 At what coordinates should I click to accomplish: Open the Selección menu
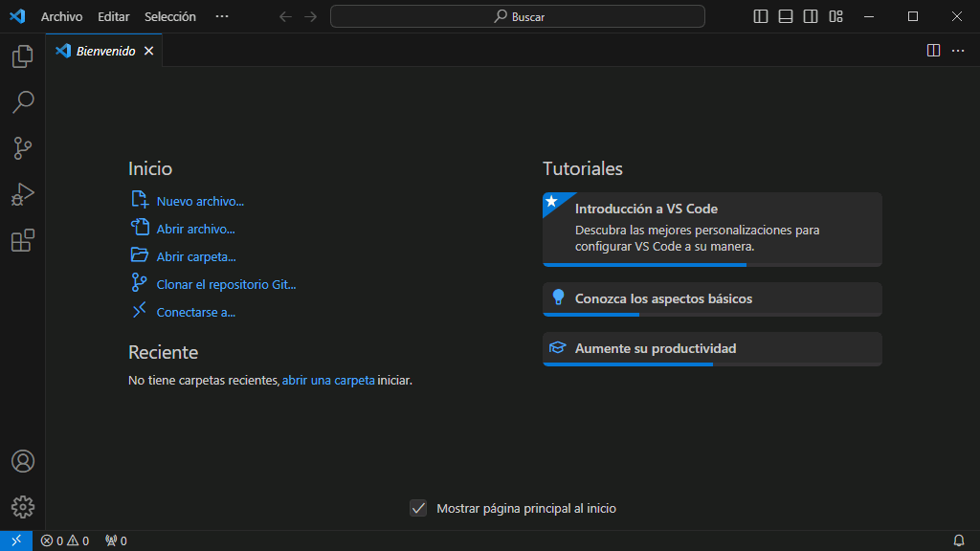(x=170, y=17)
